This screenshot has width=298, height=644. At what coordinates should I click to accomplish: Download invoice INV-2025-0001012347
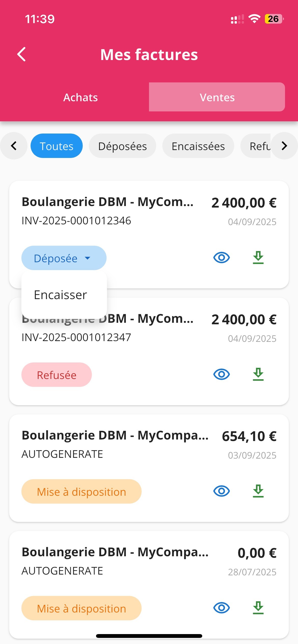(258, 374)
